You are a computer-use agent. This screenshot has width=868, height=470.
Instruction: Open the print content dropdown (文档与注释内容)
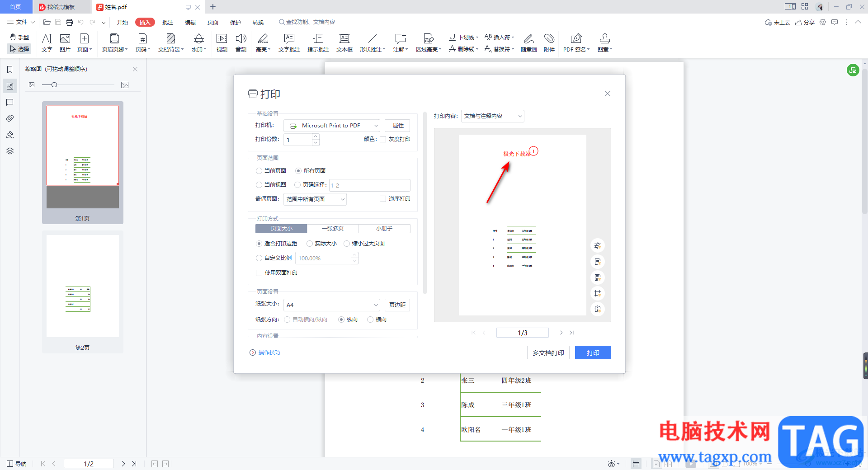coord(493,116)
